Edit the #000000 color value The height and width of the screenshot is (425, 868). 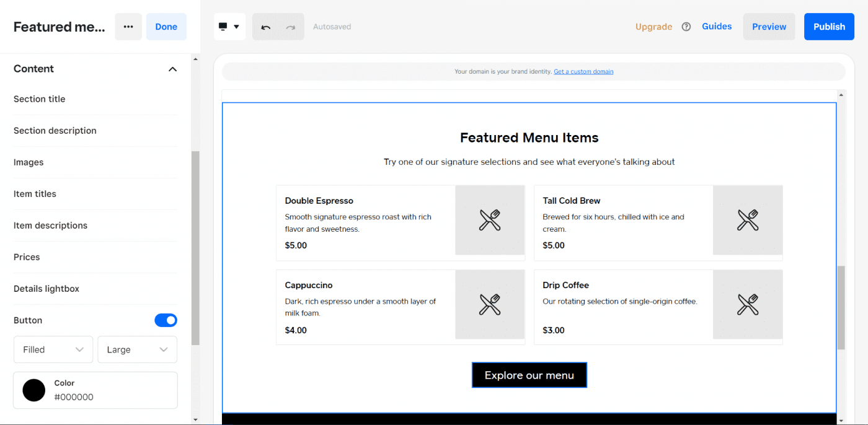(74, 397)
